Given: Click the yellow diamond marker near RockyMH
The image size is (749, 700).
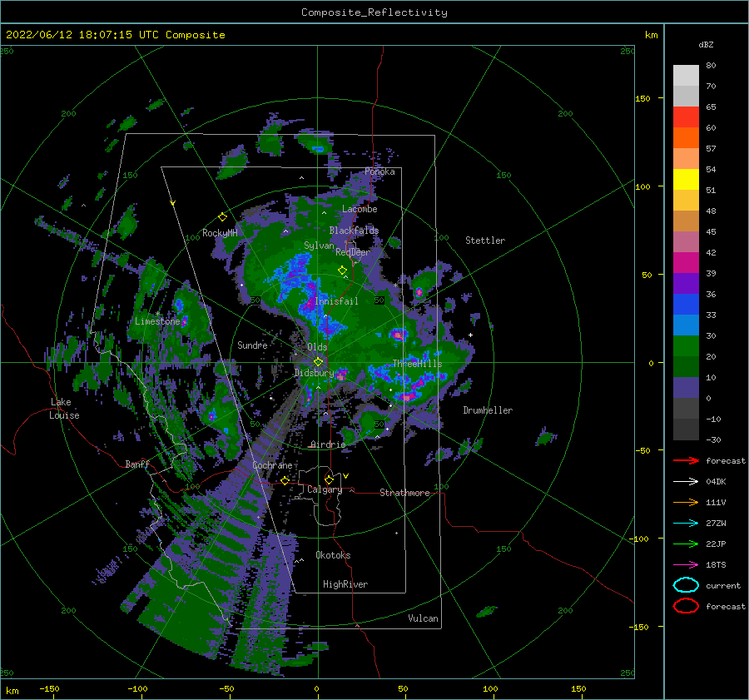Looking at the screenshot, I should coord(222,217).
